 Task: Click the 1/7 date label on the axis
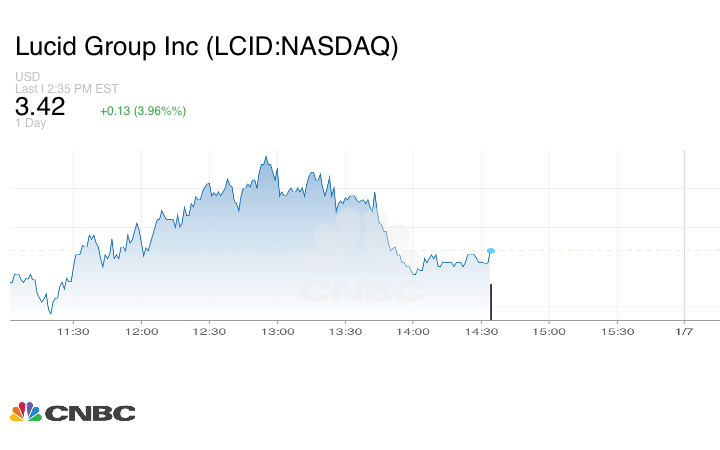pos(684,331)
